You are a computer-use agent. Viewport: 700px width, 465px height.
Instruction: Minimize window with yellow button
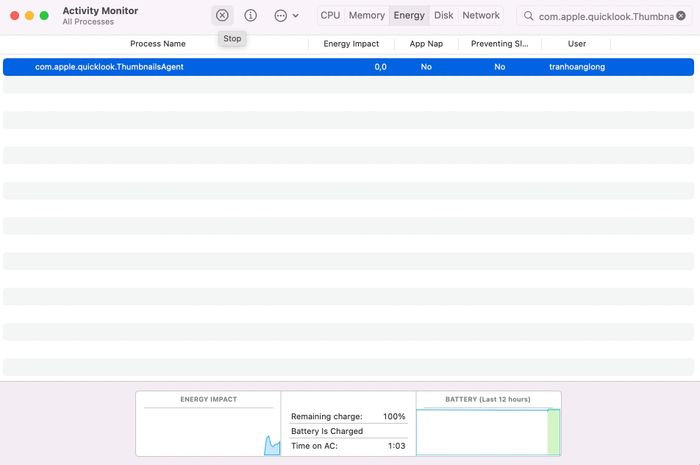click(x=29, y=16)
